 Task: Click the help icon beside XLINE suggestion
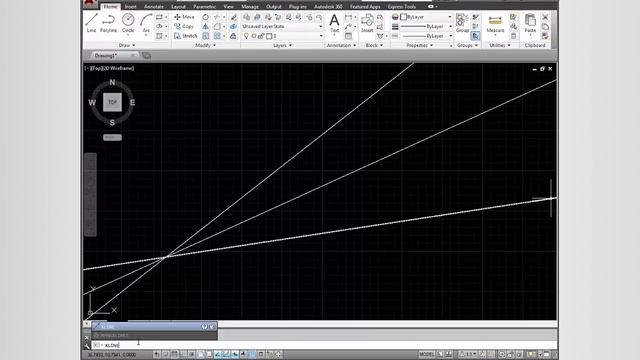[204, 326]
